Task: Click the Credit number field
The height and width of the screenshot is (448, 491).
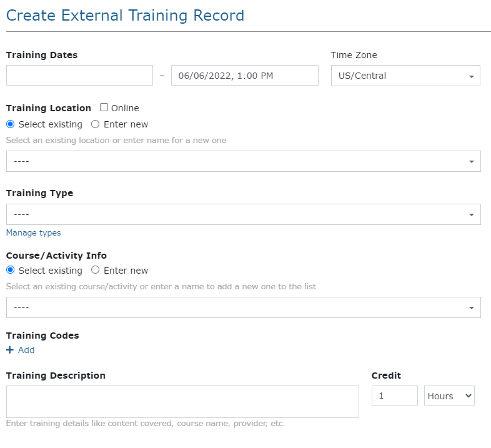Action: tap(395, 396)
